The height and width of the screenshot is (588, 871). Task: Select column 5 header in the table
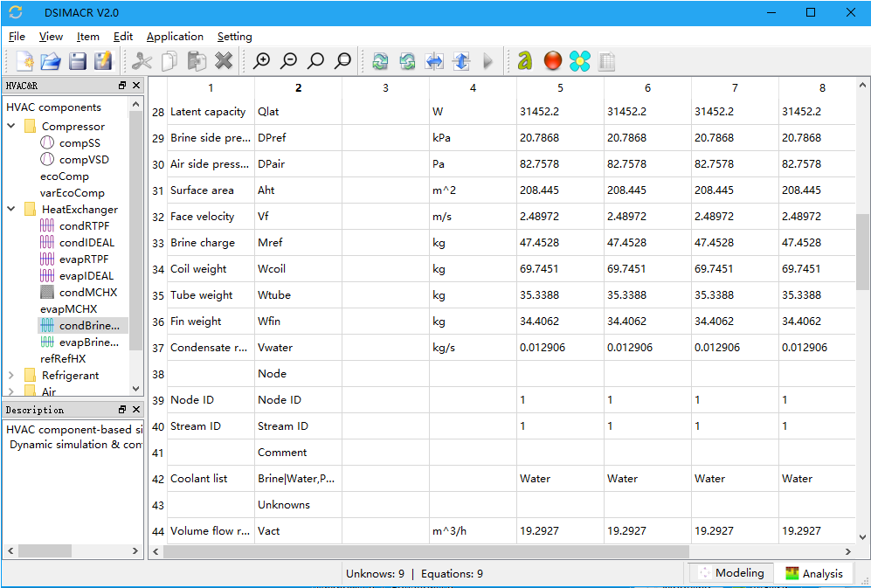point(560,88)
